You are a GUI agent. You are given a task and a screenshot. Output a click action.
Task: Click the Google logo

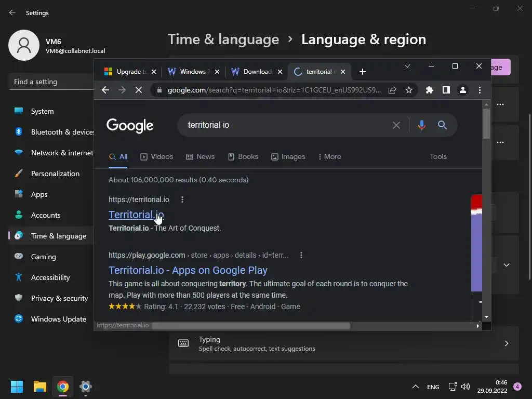130,125
